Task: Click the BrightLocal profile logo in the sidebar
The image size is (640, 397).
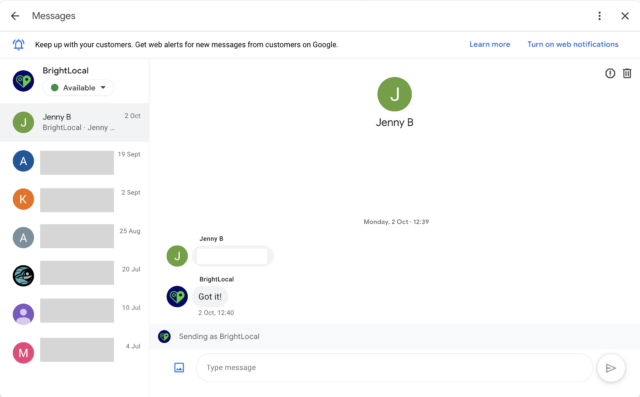Action: pos(23,80)
